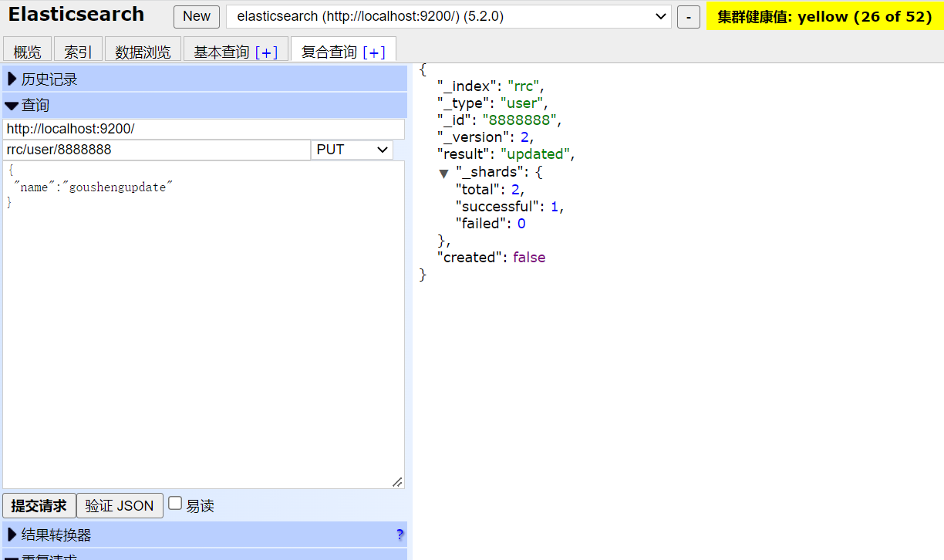Click the "_type": "user" line
This screenshot has width=944, height=560.
point(492,103)
